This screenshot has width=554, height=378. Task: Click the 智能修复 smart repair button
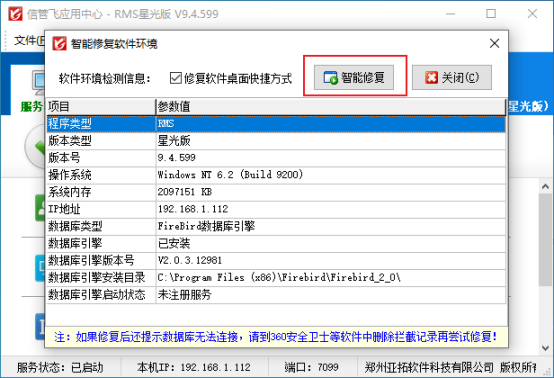click(354, 77)
